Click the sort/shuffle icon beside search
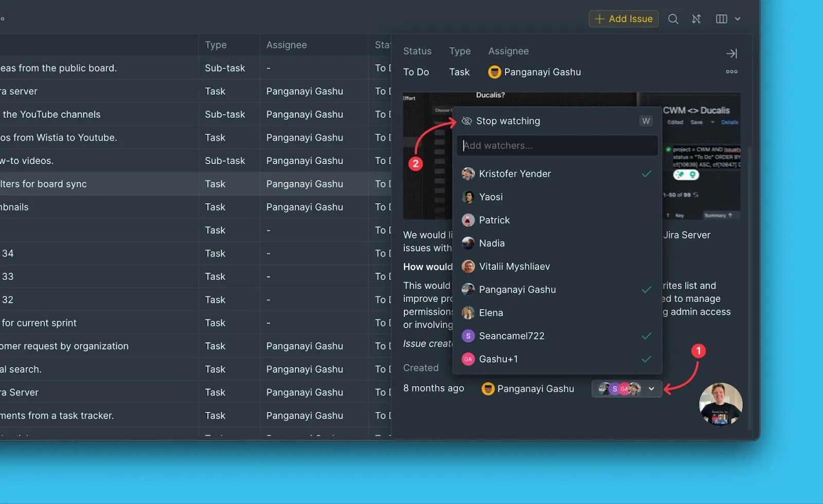Screen dimensions: 823x504 (x=696, y=19)
